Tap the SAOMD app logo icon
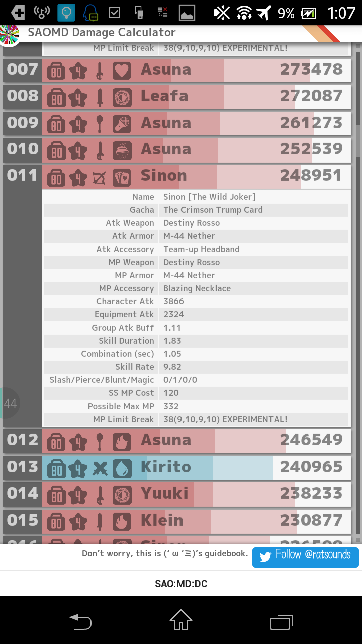The width and height of the screenshot is (362, 644). pyautogui.click(x=9, y=35)
